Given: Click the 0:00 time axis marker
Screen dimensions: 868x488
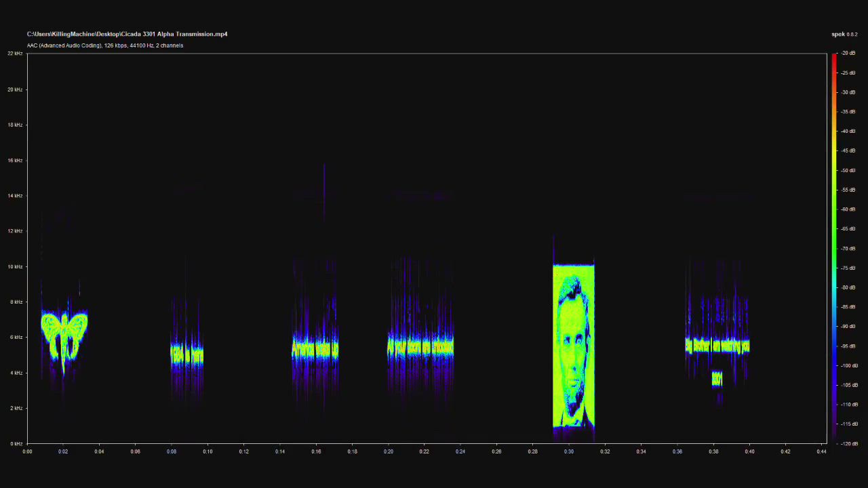Looking at the screenshot, I should tap(27, 451).
